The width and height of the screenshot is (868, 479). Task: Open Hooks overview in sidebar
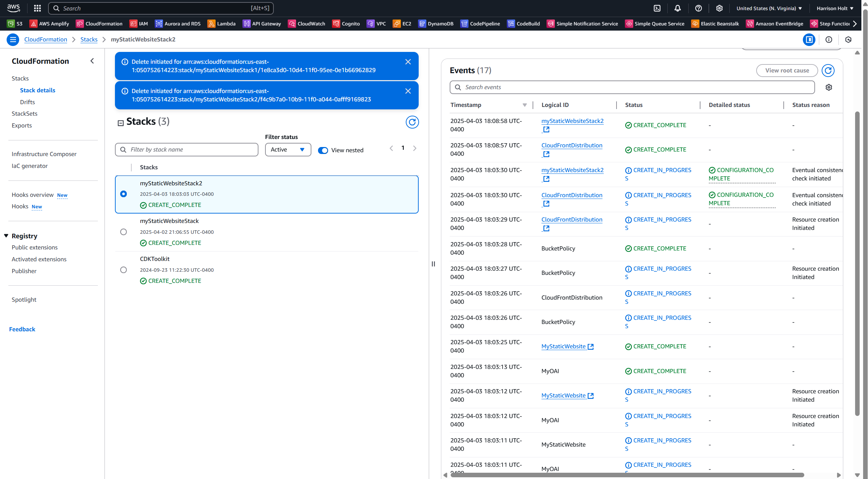click(x=32, y=195)
